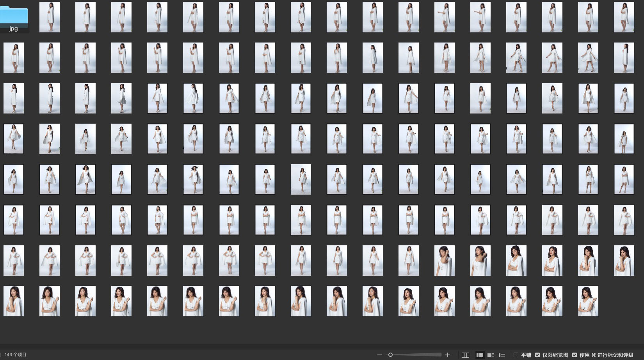Enable the 平铺 checkbox

click(x=516, y=355)
